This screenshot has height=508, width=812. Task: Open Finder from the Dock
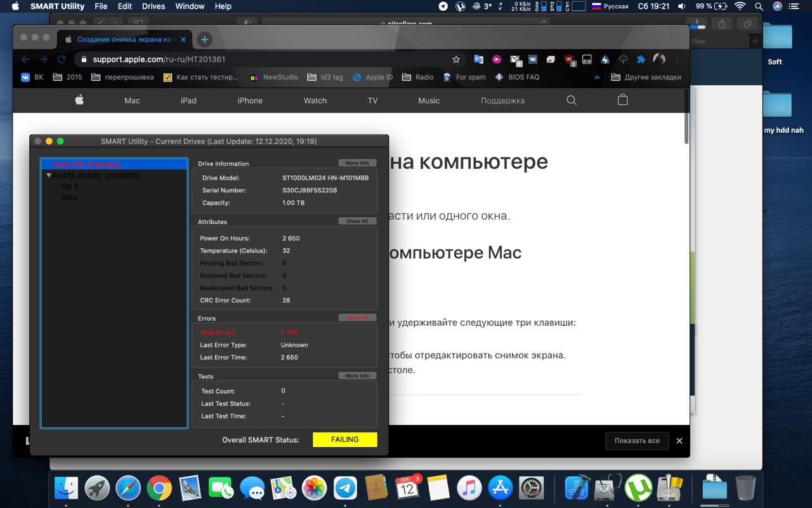tap(66, 488)
